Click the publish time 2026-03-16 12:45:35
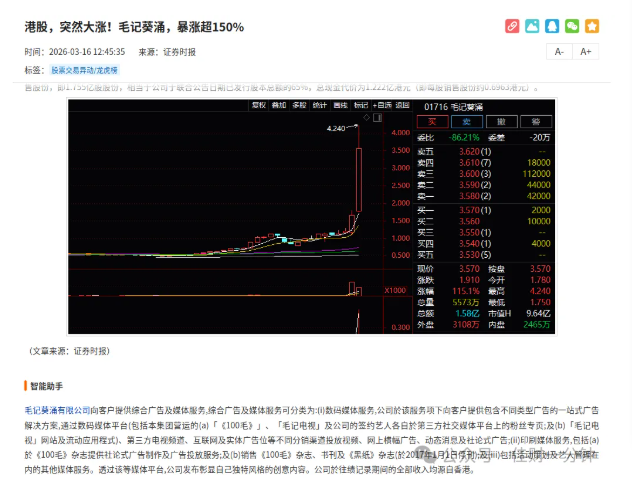 point(87,52)
